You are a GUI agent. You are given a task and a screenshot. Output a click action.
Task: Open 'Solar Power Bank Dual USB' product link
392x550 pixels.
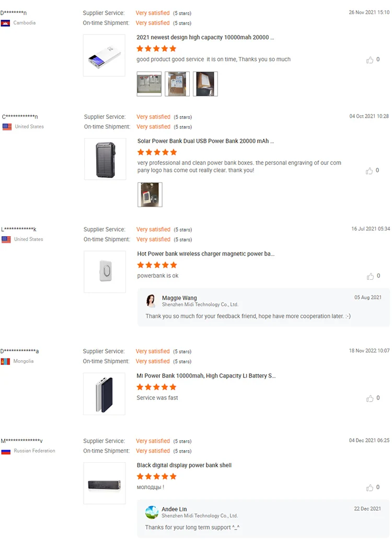[205, 141]
